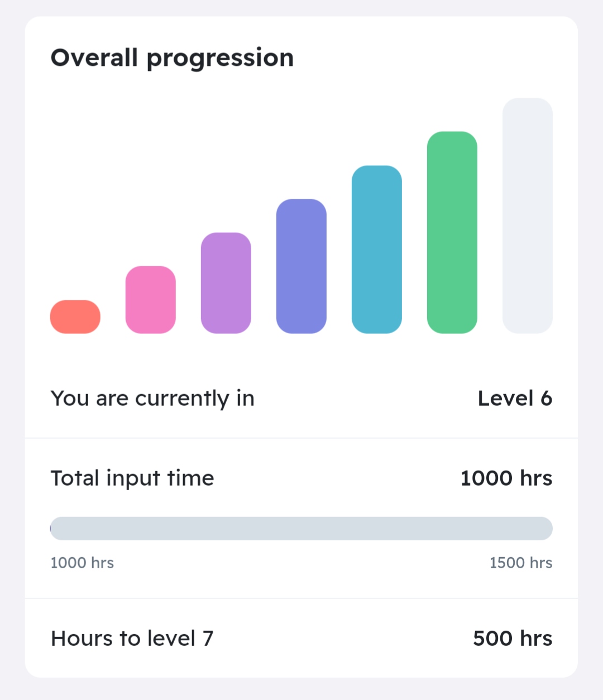Click the red level 1 bar

[75, 317]
